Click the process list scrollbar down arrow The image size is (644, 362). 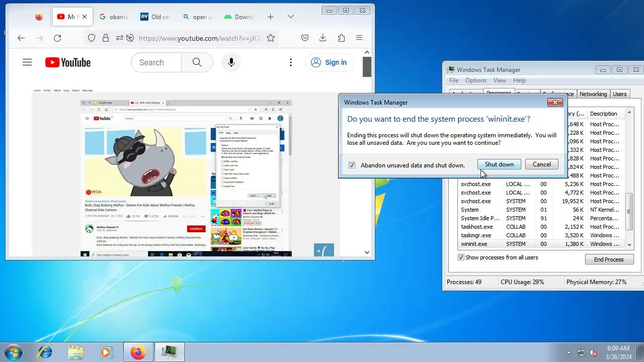(629, 244)
